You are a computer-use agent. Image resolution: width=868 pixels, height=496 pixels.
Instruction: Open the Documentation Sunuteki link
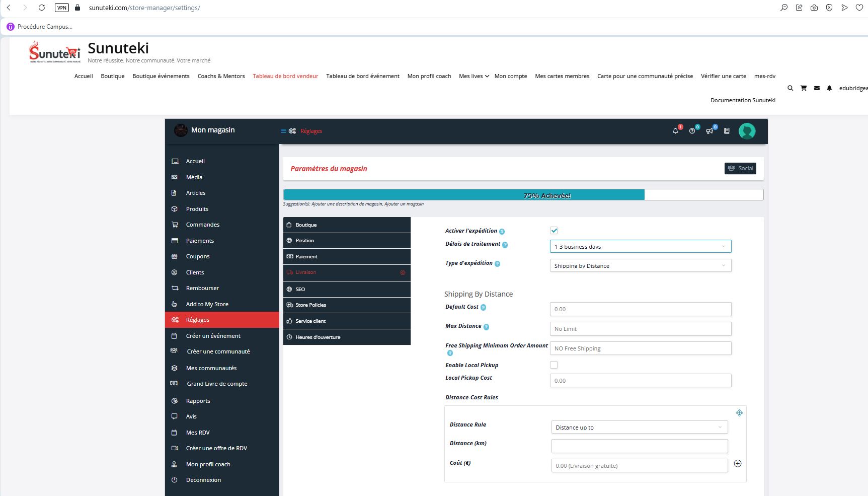[x=743, y=100]
